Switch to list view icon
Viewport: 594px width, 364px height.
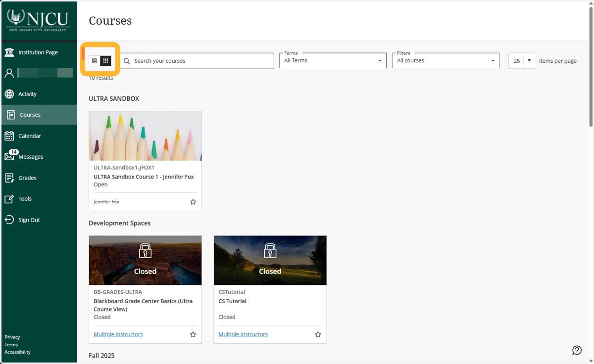click(95, 61)
